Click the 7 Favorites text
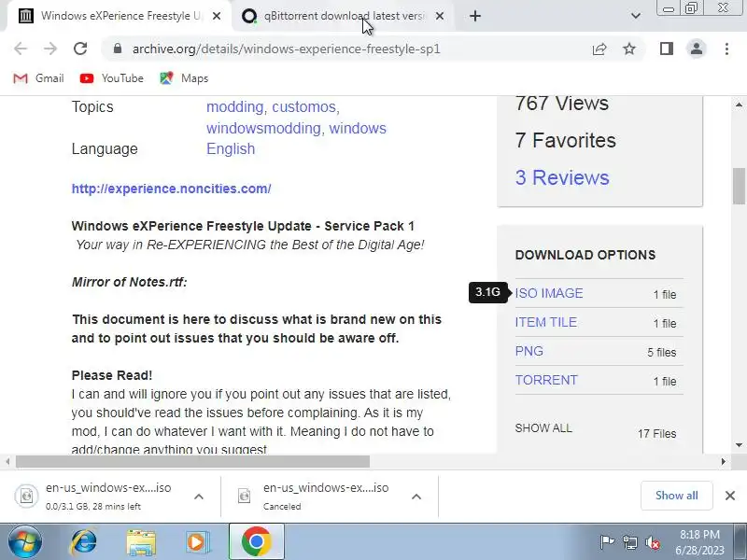This screenshot has width=747, height=560. [x=566, y=141]
